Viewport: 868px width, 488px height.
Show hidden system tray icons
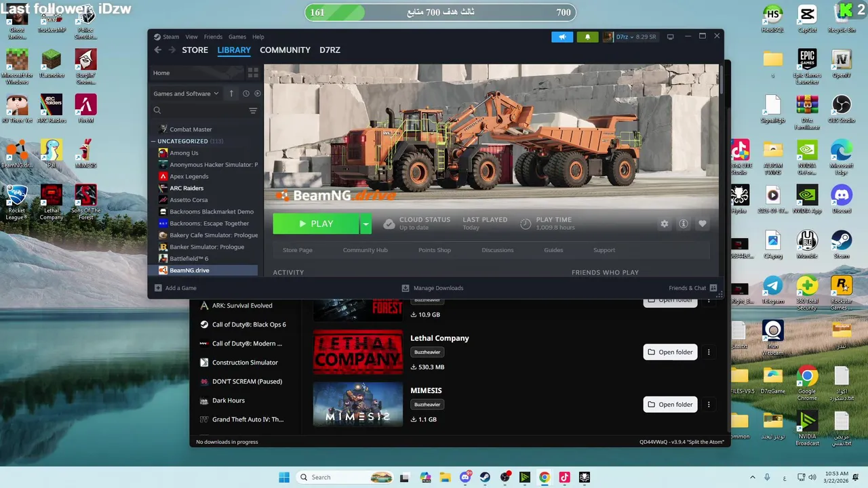click(x=752, y=477)
